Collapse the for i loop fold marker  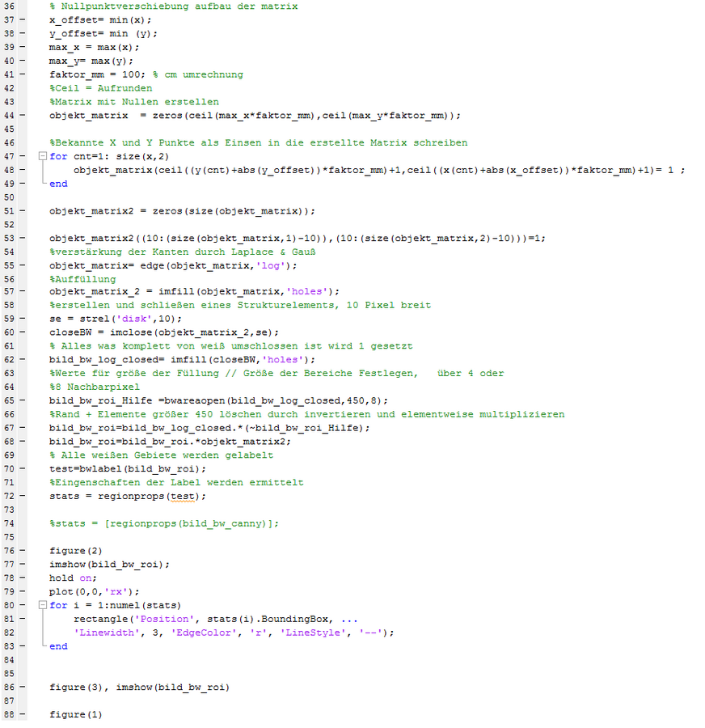pos(42,605)
